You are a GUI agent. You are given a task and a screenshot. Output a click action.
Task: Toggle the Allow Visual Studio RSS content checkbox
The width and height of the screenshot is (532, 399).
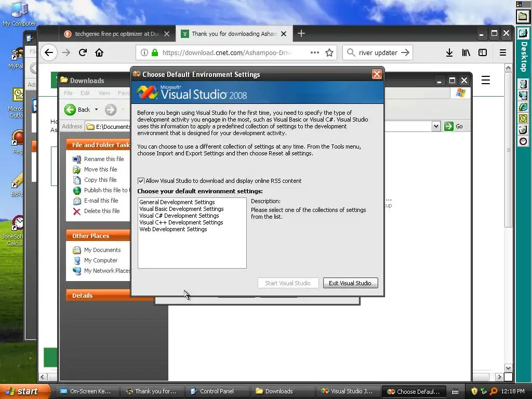tap(141, 181)
